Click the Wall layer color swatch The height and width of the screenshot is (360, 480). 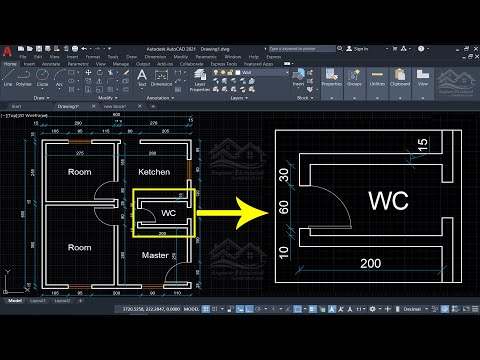(238, 72)
